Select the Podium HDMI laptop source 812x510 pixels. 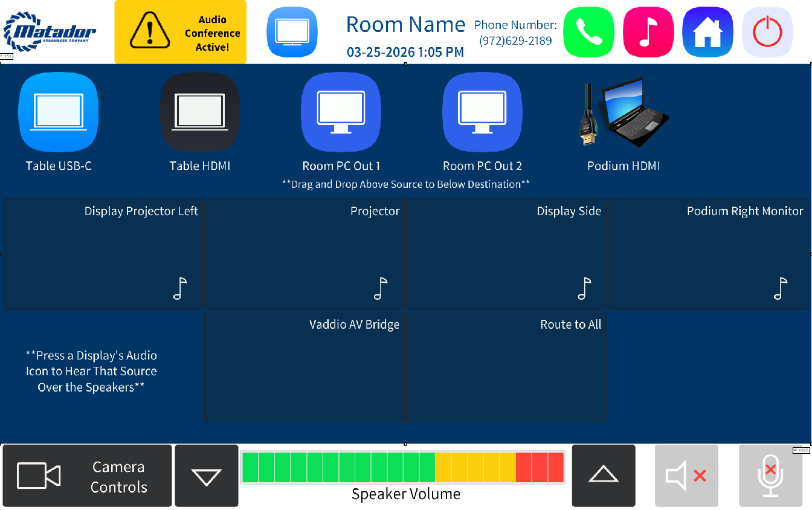624,112
